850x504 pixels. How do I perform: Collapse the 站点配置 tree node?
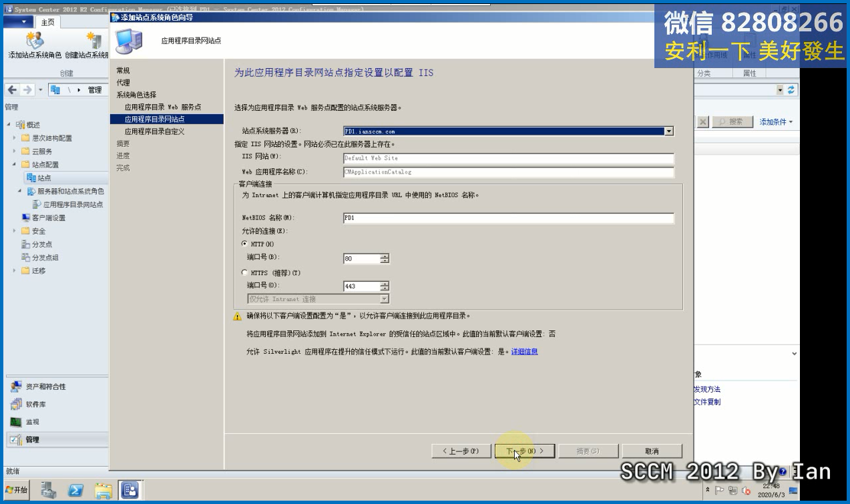click(x=15, y=164)
